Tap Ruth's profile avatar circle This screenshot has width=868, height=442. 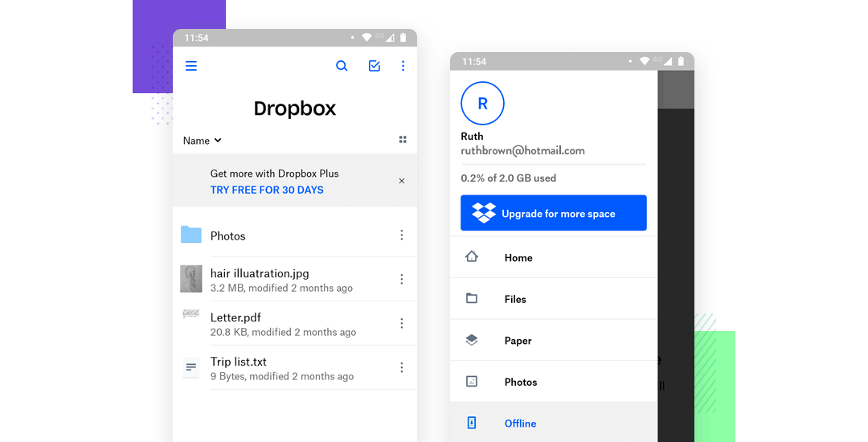[483, 104]
